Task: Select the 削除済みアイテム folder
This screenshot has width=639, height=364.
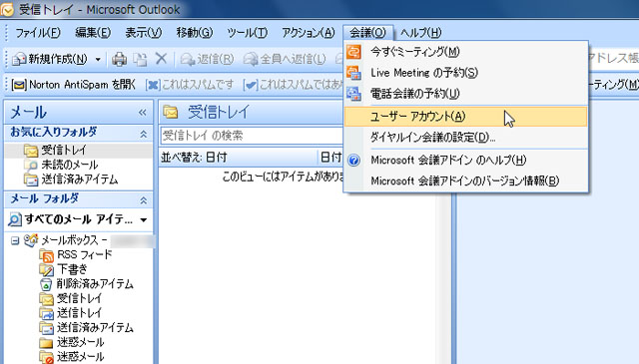Action: point(95,284)
